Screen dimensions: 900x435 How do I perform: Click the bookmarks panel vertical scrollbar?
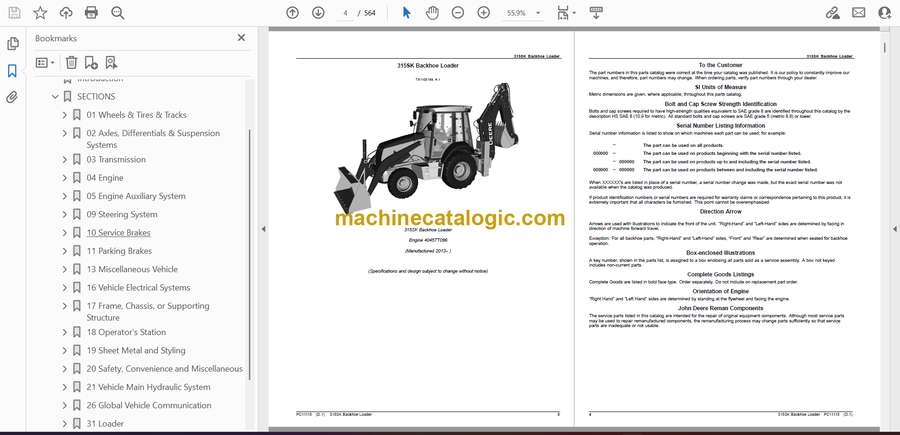[x=250, y=250]
